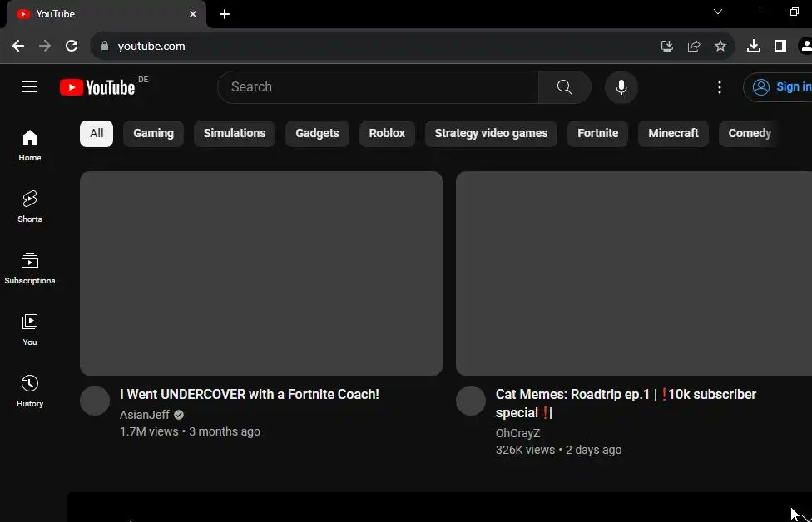
Task: Open Home in the sidebar
Action: (x=30, y=145)
